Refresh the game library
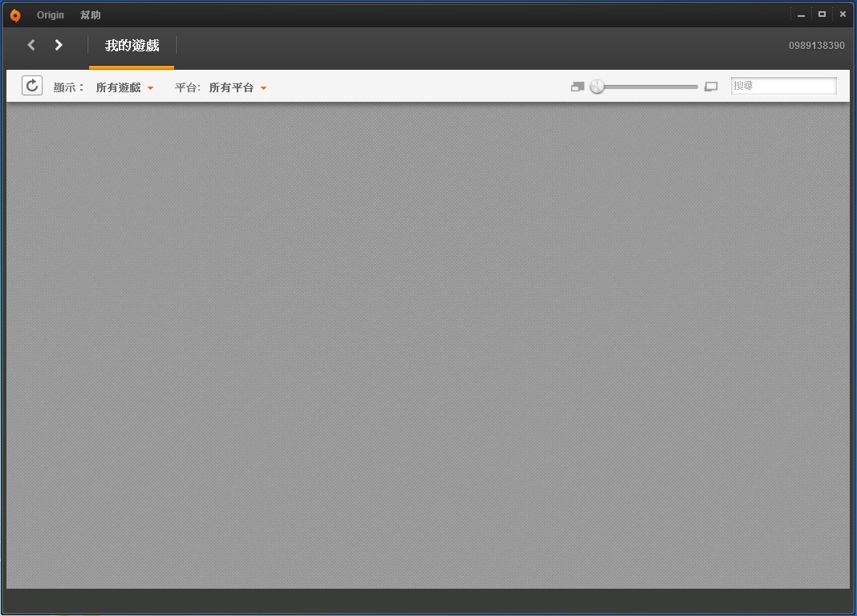The height and width of the screenshot is (616, 857). (32, 86)
